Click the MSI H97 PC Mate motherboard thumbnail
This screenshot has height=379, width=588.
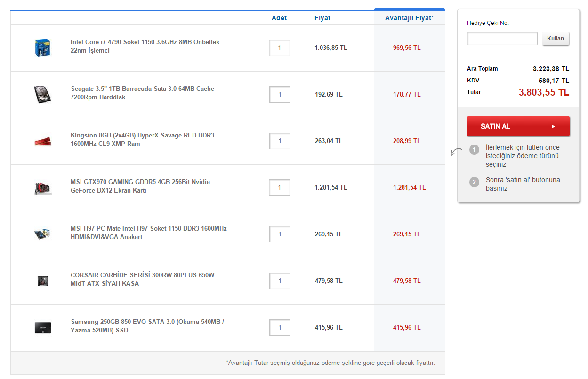pos(42,234)
